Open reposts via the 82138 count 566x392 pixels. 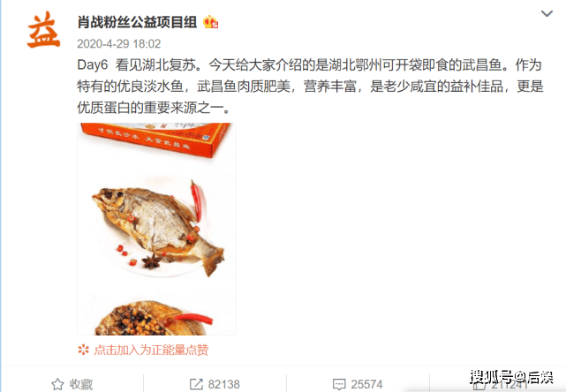(x=223, y=384)
